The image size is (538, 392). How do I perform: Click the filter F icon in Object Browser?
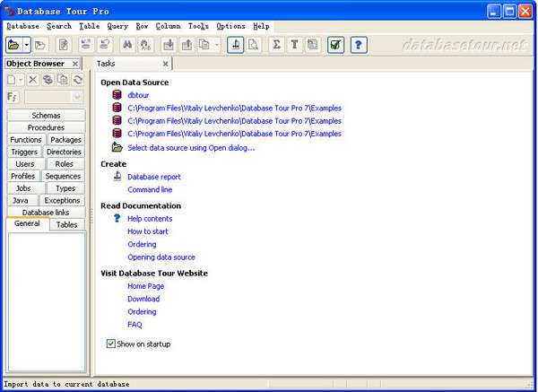pyautogui.click(x=13, y=97)
